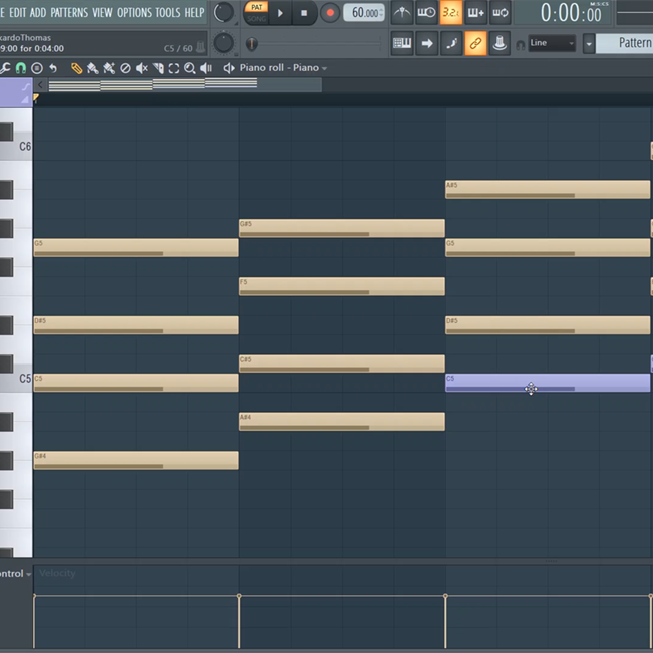Select the Draw pencil tool

(76, 68)
